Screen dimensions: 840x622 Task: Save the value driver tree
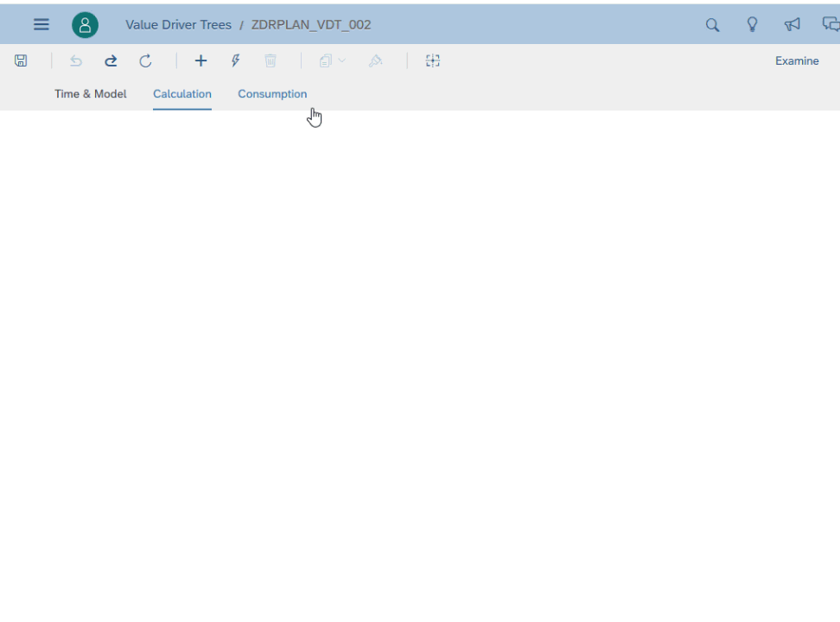(20, 60)
